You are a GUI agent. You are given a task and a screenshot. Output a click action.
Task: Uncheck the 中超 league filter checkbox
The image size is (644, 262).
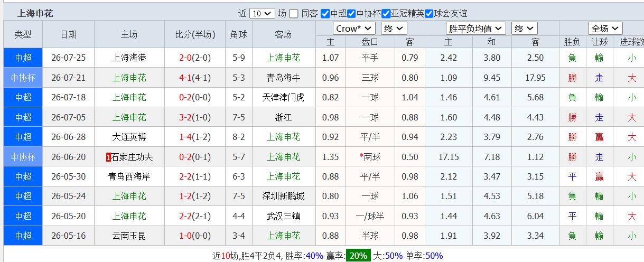coord(325,13)
